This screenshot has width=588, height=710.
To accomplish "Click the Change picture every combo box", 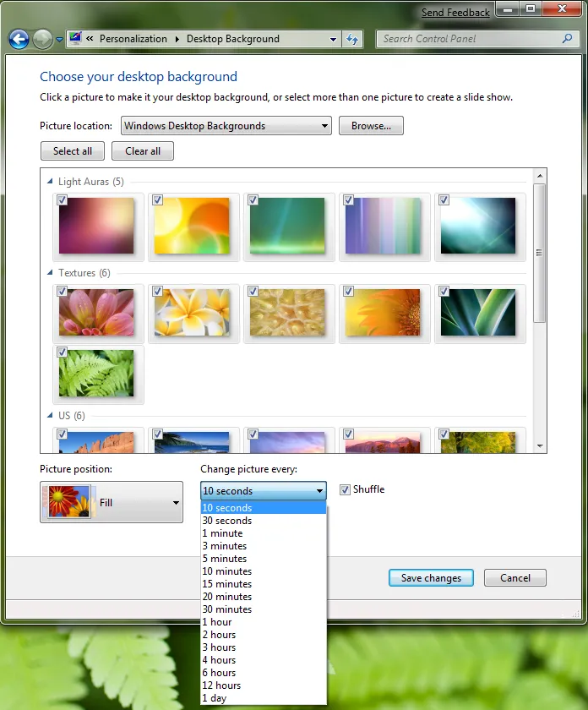I will coord(264,490).
